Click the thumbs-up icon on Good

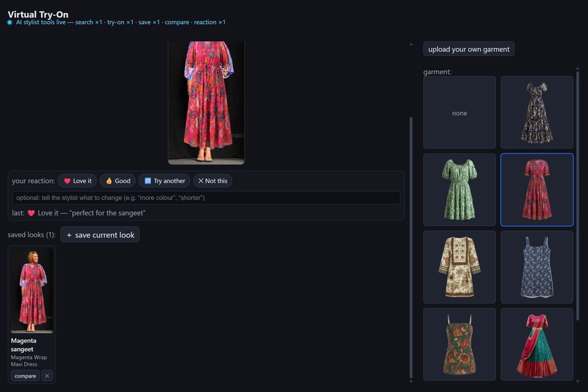pyautogui.click(x=109, y=181)
